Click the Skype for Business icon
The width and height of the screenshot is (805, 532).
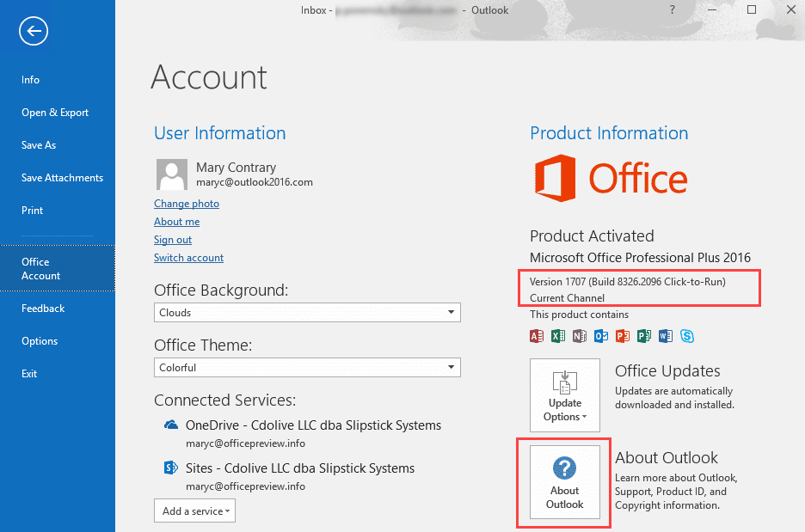point(687,336)
